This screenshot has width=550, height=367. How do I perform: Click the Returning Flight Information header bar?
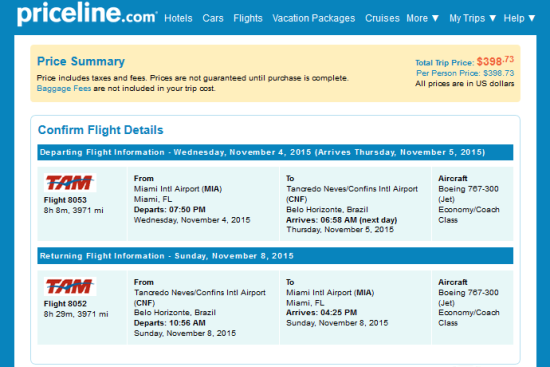pos(275,256)
